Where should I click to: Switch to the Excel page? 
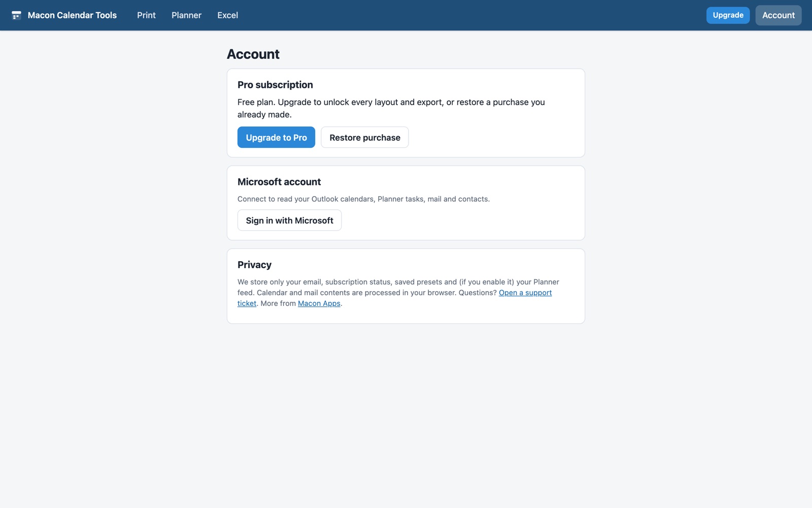pos(227,15)
